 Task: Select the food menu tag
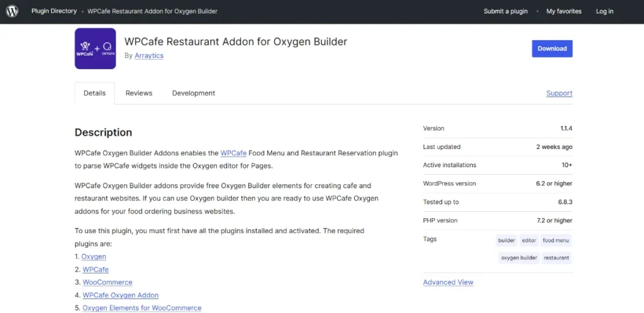(556, 240)
